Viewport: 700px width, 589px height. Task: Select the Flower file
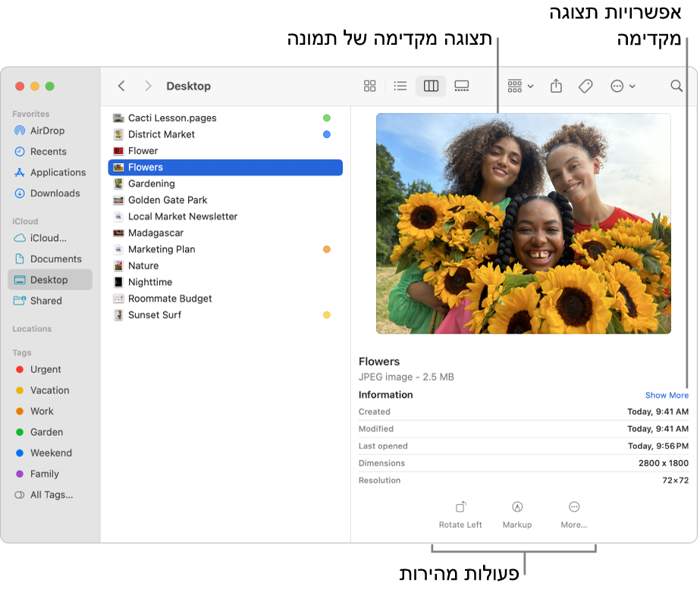click(x=225, y=151)
